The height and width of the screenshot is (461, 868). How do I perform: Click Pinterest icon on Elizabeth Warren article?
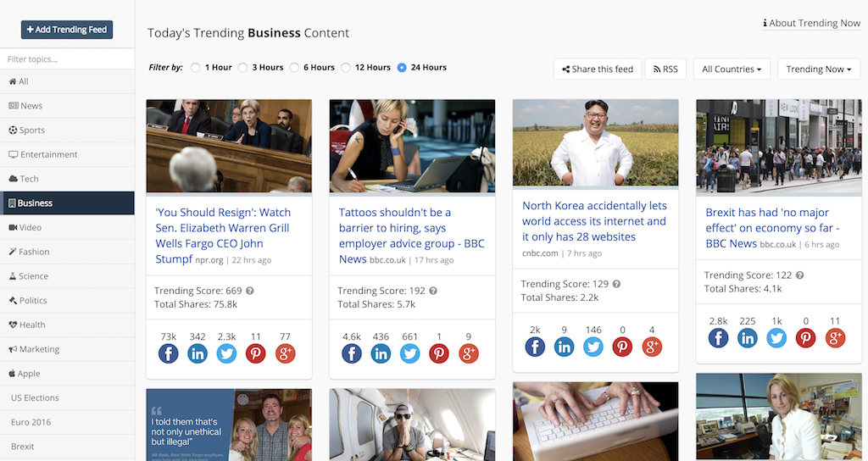[x=256, y=353]
